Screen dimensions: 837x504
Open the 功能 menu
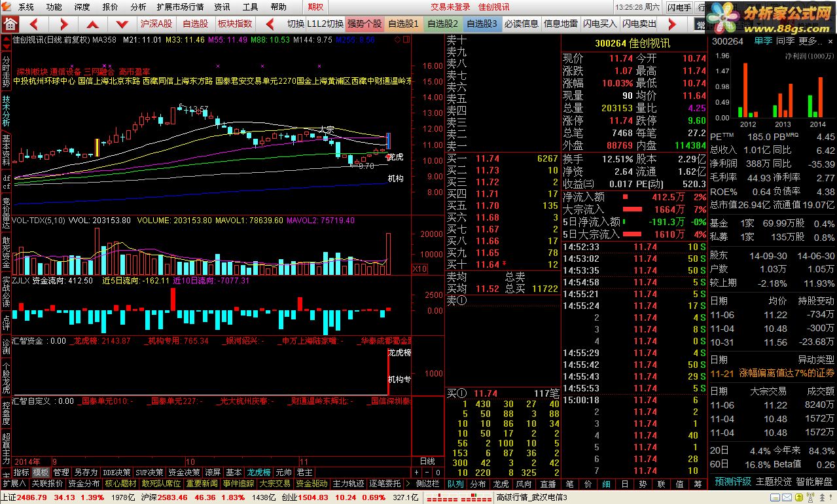54,7
